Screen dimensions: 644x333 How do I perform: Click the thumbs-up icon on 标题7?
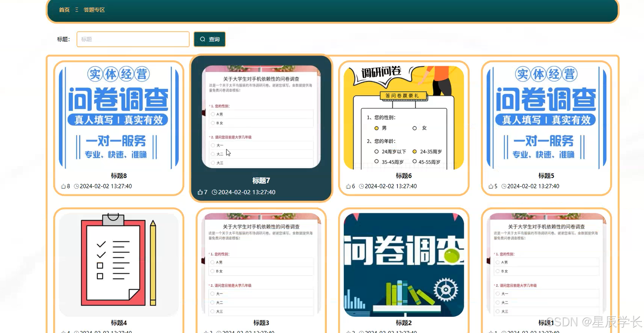coord(200,192)
